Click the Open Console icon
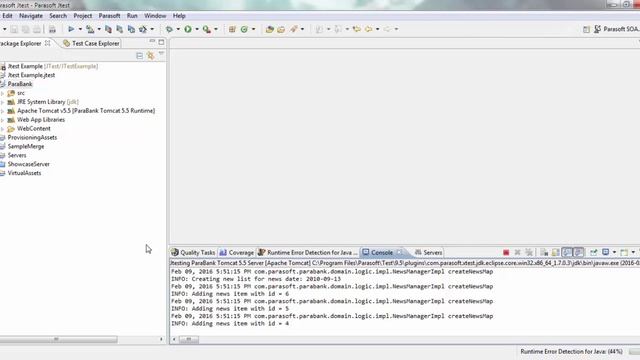The image size is (640, 360). coord(624,253)
